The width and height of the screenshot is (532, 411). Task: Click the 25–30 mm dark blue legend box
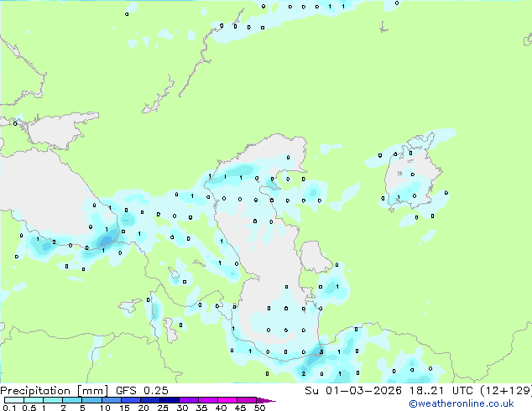tap(170, 400)
